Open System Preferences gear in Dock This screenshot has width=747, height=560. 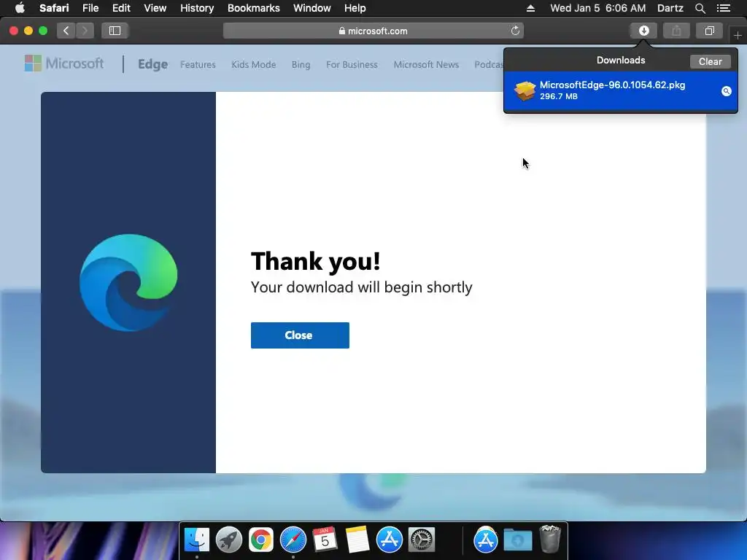422,540
